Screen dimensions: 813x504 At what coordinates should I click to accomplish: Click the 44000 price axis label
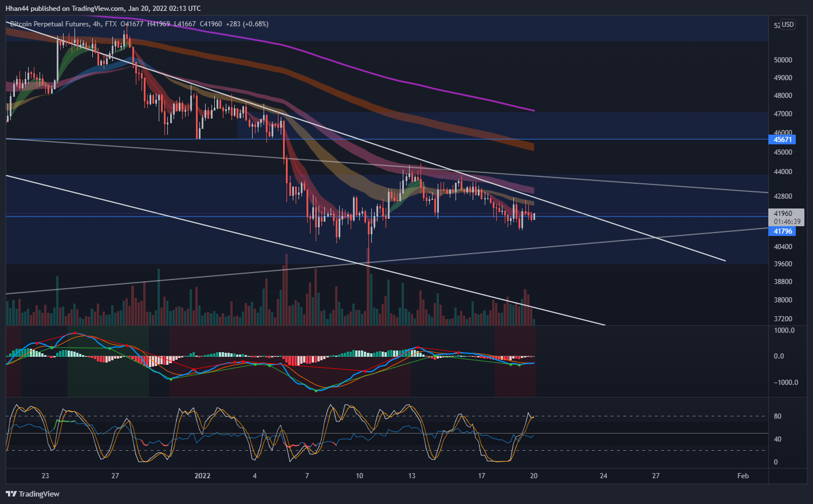(783, 172)
